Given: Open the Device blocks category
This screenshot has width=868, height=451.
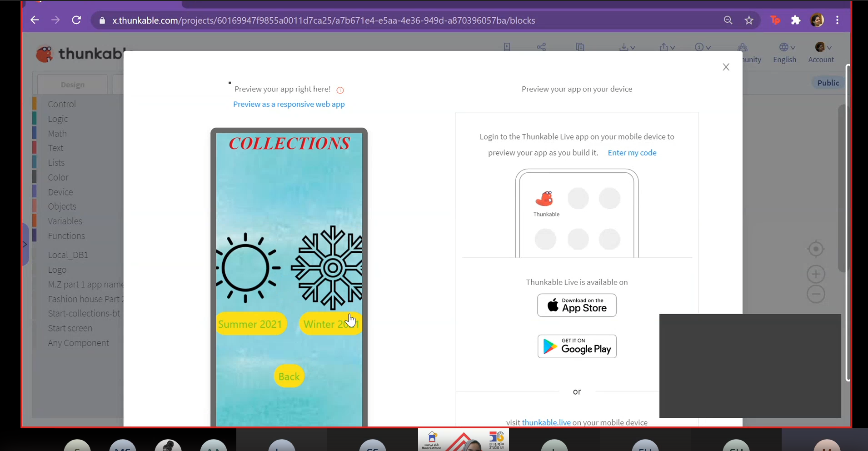Looking at the screenshot, I should click(60, 192).
